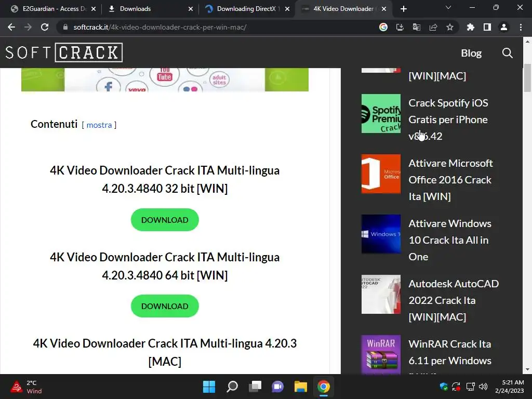Open Crack Spotify iOS article link
The width and height of the screenshot is (532, 399).
(x=448, y=119)
